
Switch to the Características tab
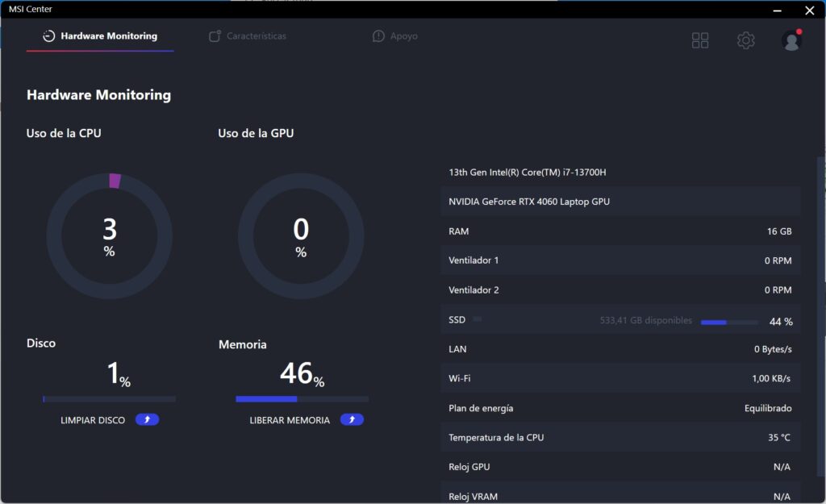coord(248,35)
